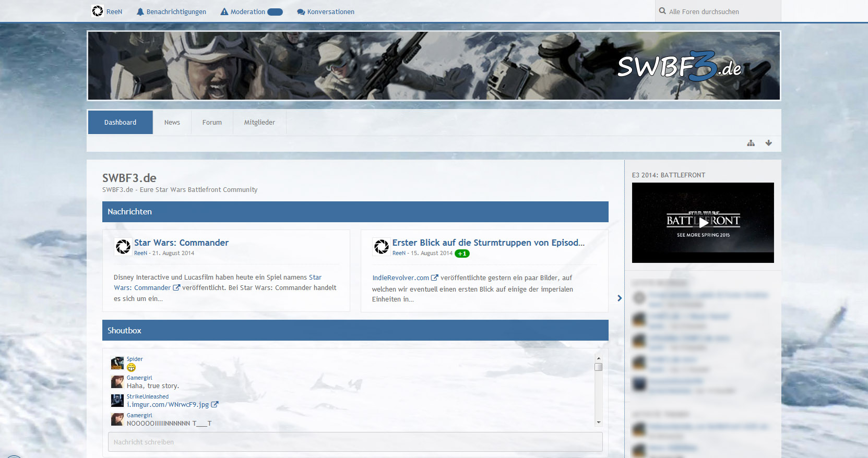
Task: Click external link icon after Wars: Commander
Action: [176, 287]
